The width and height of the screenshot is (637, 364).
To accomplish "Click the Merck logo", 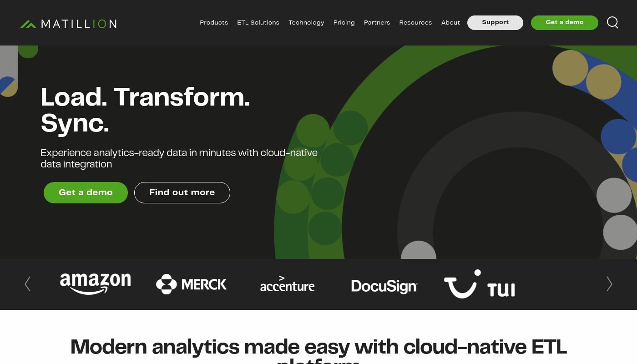I will [191, 284].
